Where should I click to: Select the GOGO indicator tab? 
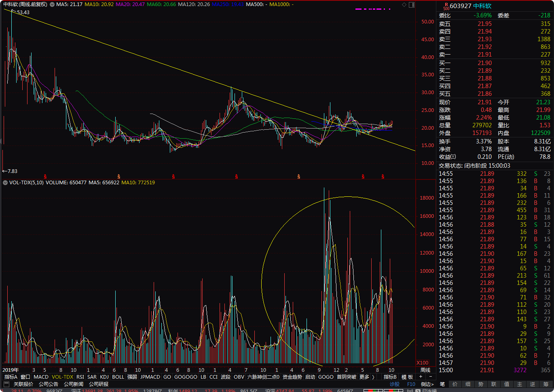[x=326, y=377]
